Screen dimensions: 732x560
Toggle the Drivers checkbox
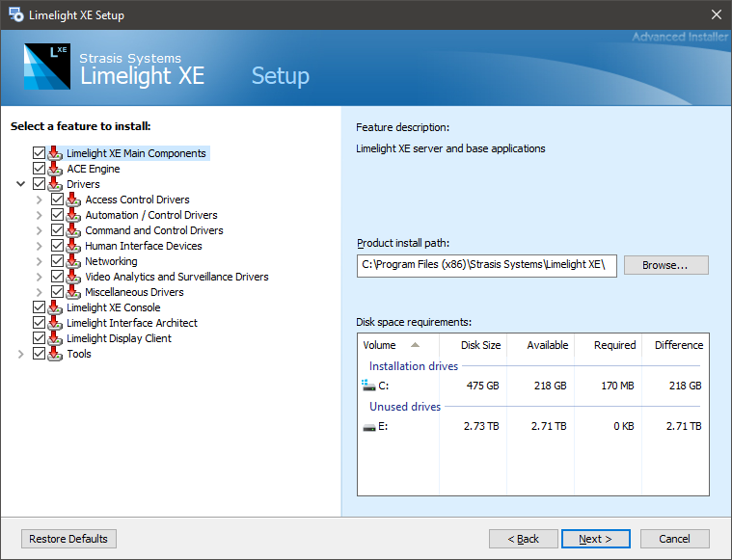pos(39,184)
